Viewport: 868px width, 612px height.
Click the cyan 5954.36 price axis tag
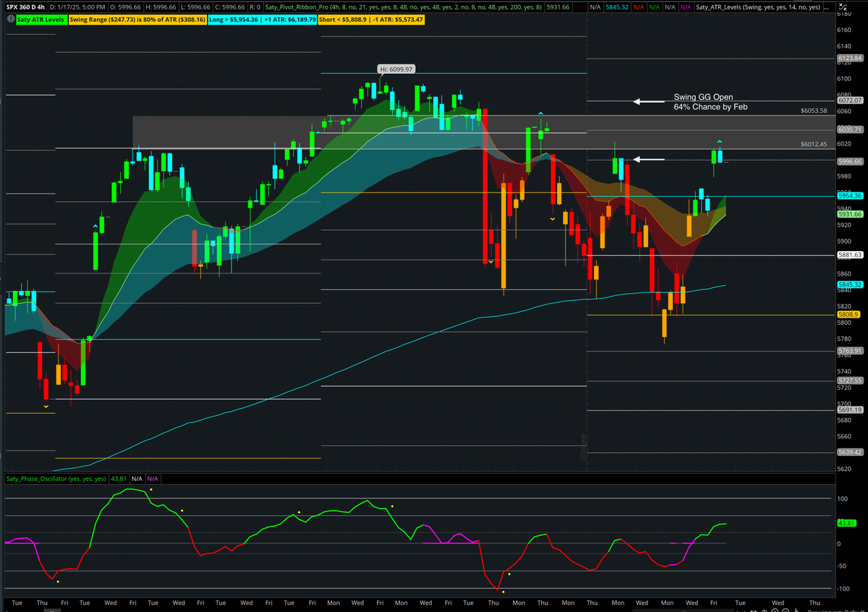850,196
